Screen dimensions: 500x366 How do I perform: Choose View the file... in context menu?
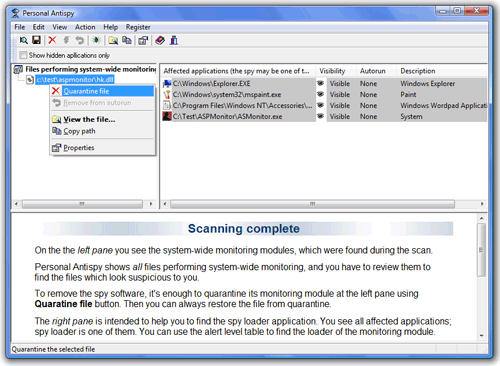[103, 119]
